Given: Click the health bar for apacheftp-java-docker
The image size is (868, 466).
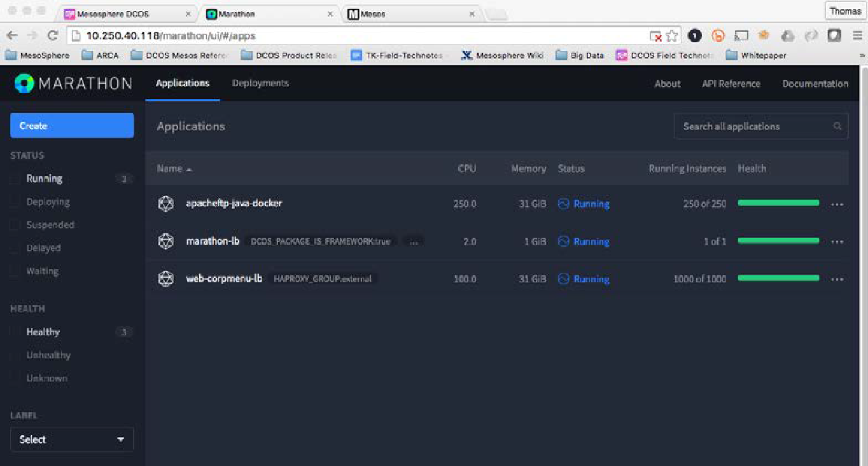Looking at the screenshot, I should (778, 203).
